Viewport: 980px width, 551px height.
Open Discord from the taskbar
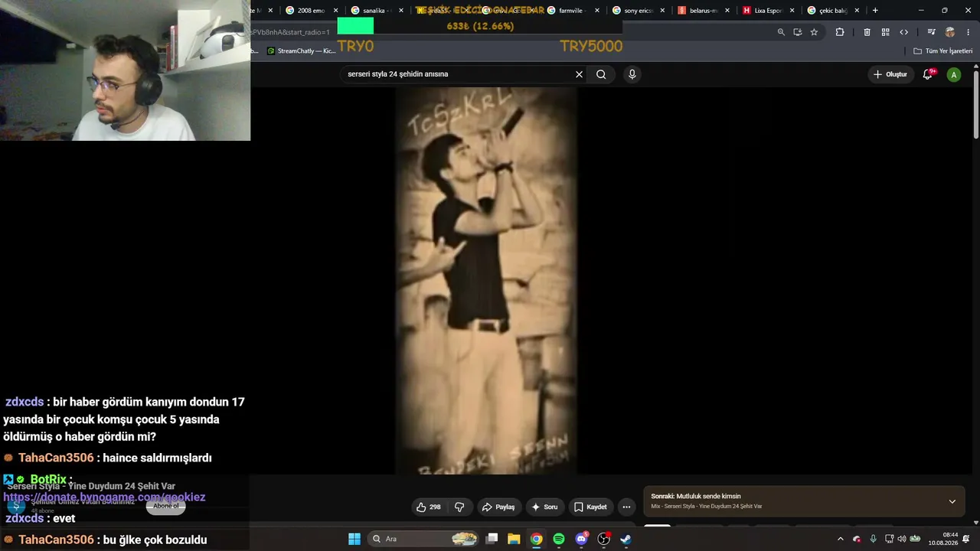coord(581,539)
